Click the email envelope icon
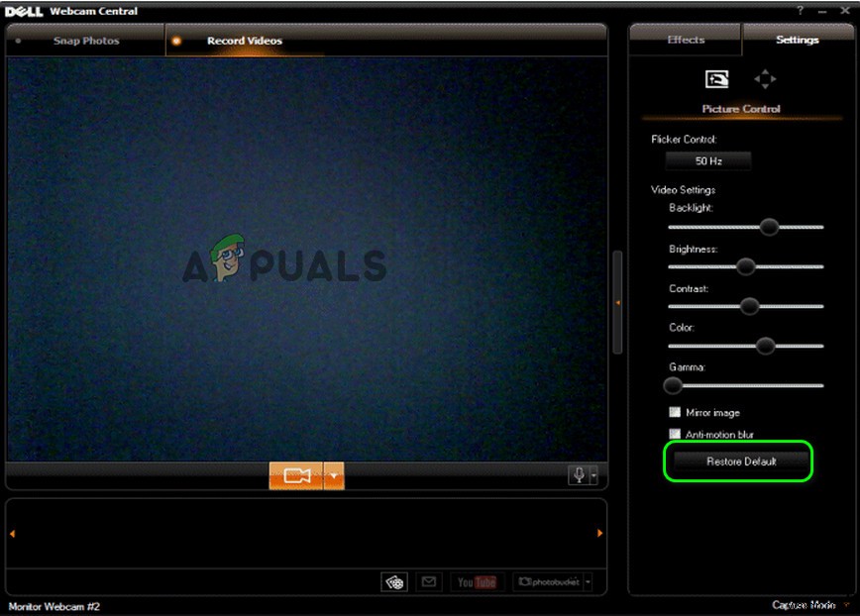The image size is (860, 616). [x=429, y=582]
